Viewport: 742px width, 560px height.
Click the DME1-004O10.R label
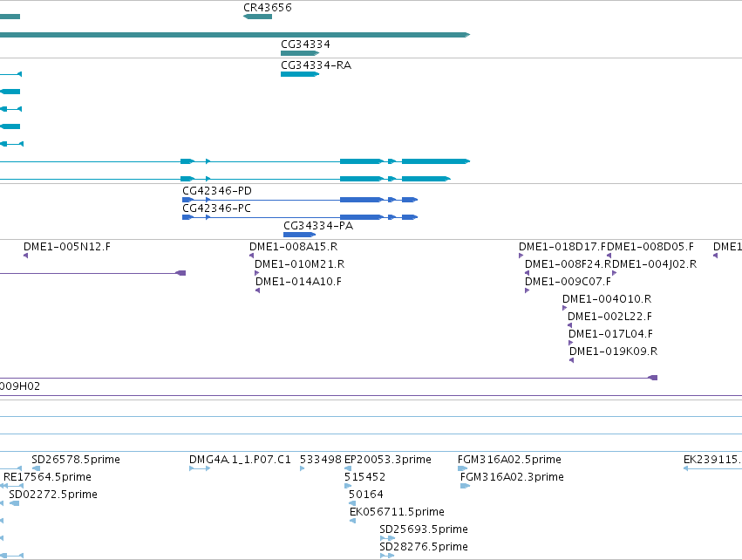607,299
